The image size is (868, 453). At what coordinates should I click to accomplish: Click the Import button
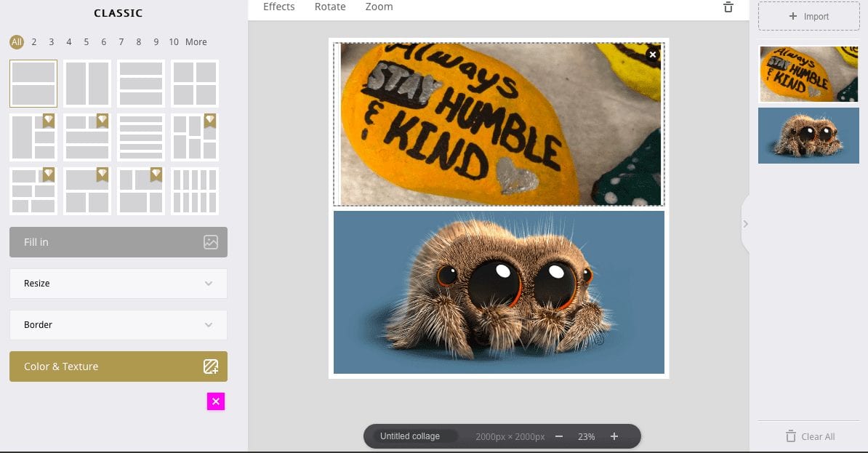click(809, 16)
